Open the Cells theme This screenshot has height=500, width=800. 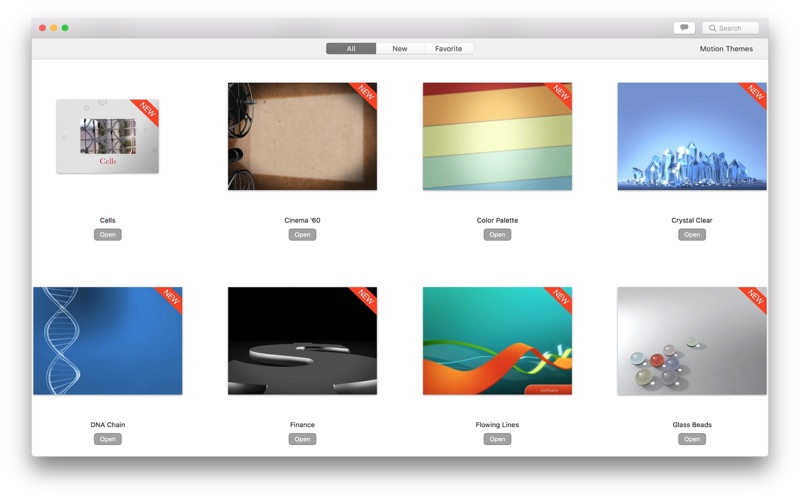click(x=108, y=235)
